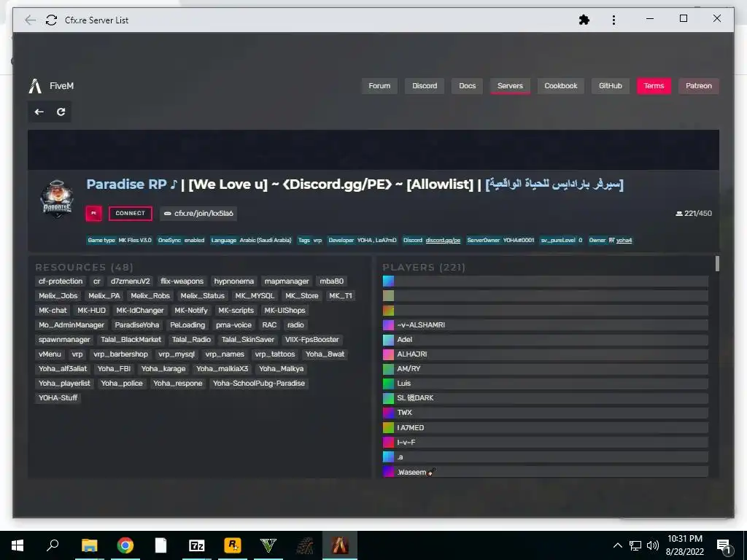The image size is (747, 560).
Task: Click the avatar next to player Adel
Action: pyautogui.click(x=388, y=340)
